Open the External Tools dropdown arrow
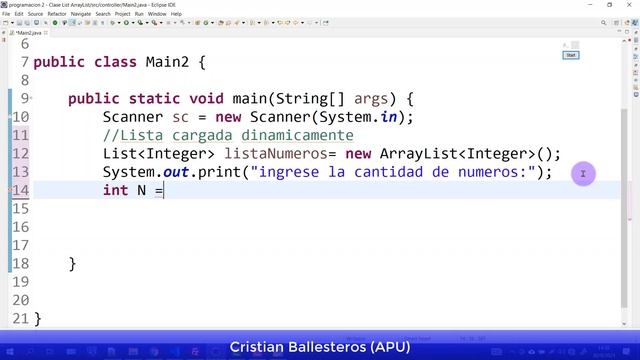This screenshot has height=360, width=640. click(161, 23)
